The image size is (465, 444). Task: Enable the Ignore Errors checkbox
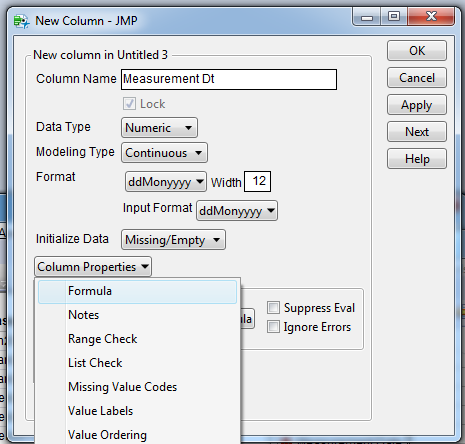click(x=273, y=327)
